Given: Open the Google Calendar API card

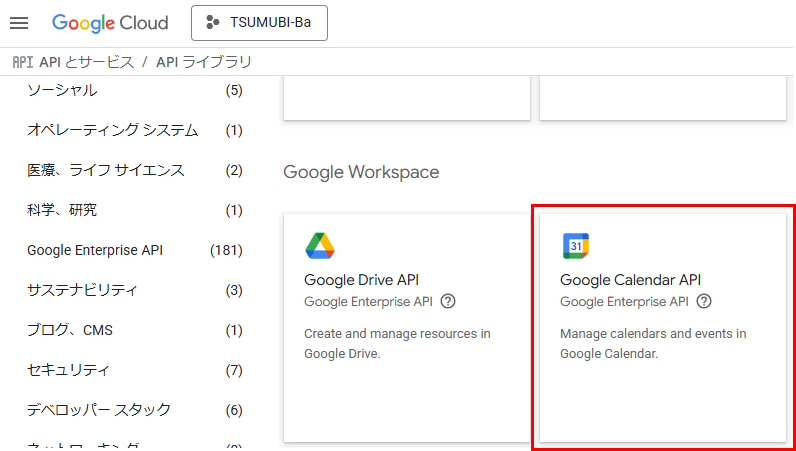Looking at the screenshot, I should (x=663, y=328).
